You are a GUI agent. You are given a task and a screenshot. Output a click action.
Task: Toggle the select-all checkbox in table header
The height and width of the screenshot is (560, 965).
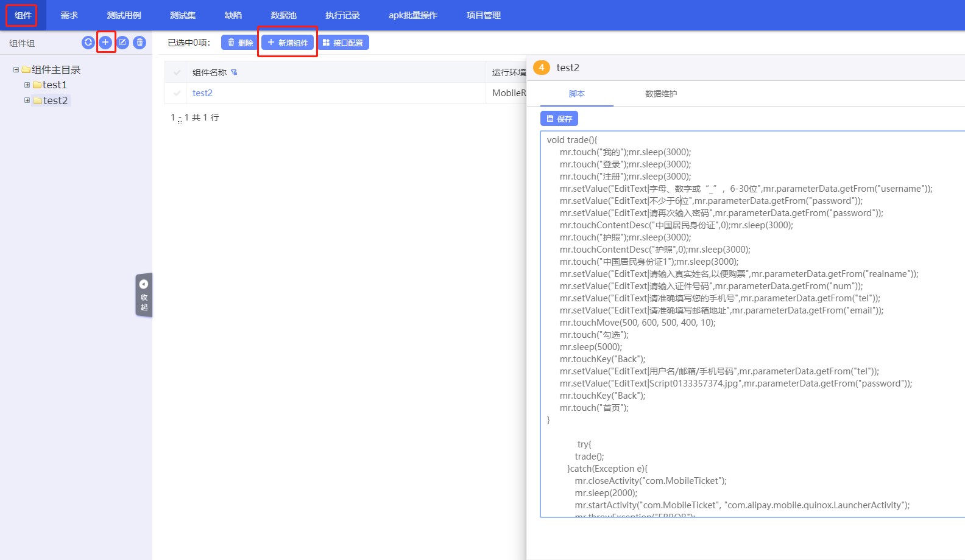click(x=177, y=72)
